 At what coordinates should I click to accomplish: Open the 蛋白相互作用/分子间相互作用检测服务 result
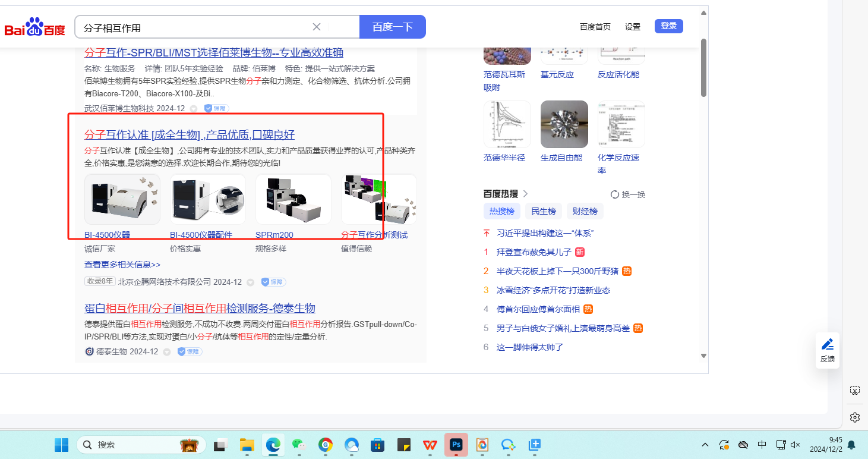pos(200,308)
